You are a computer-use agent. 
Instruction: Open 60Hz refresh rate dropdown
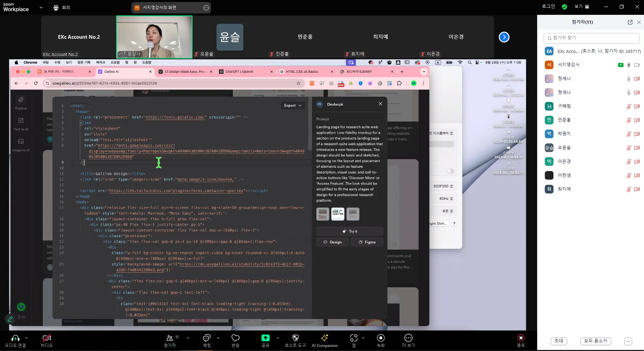(446, 199)
